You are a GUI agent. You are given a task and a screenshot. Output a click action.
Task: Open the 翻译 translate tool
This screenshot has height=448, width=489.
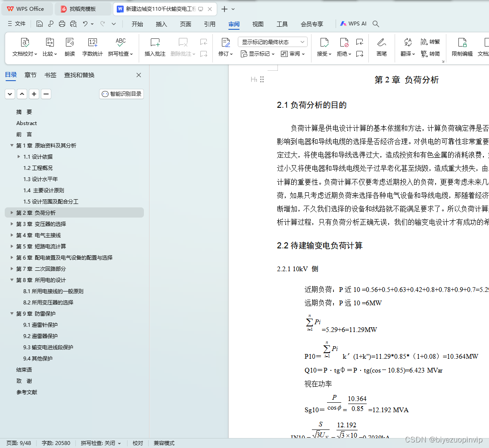(408, 47)
